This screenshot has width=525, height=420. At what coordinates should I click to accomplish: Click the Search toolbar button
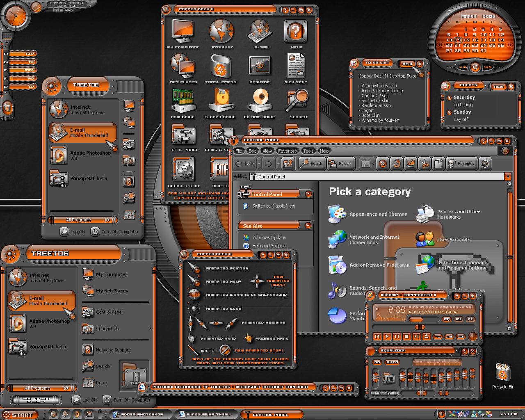tap(312, 164)
